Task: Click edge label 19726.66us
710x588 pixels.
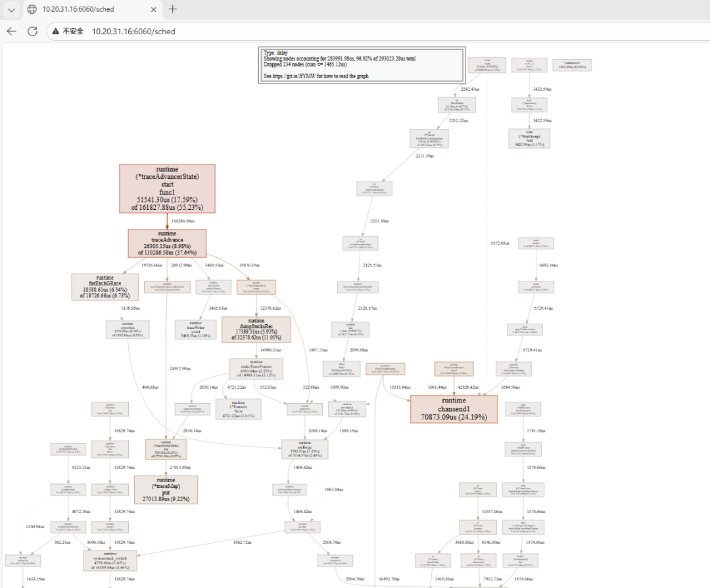Action: coord(152,265)
